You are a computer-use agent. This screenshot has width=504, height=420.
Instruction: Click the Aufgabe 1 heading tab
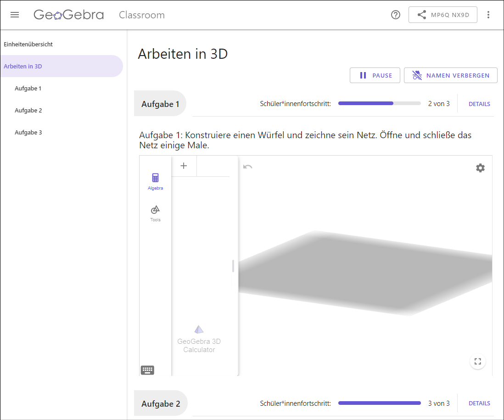coord(160,104)
